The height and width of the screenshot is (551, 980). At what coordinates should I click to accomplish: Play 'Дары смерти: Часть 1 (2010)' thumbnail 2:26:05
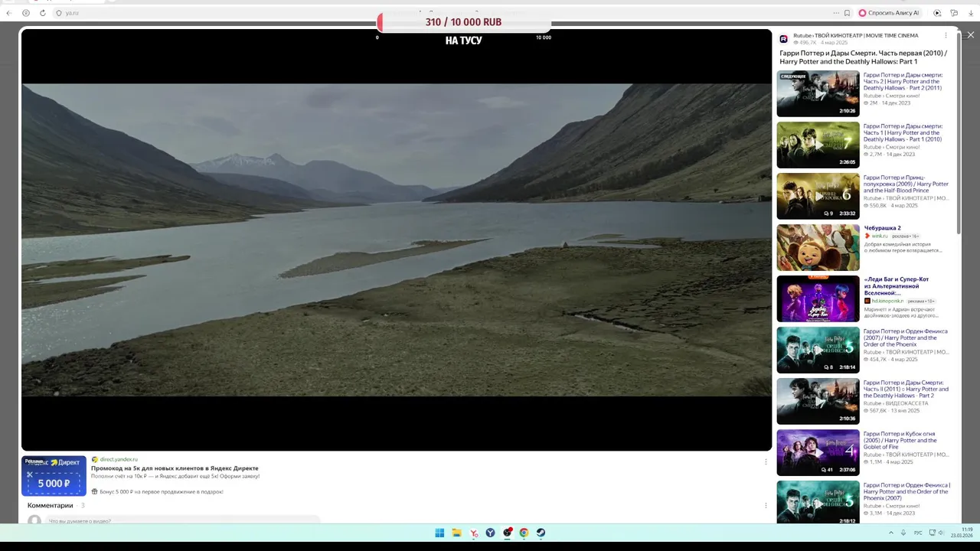818,145
